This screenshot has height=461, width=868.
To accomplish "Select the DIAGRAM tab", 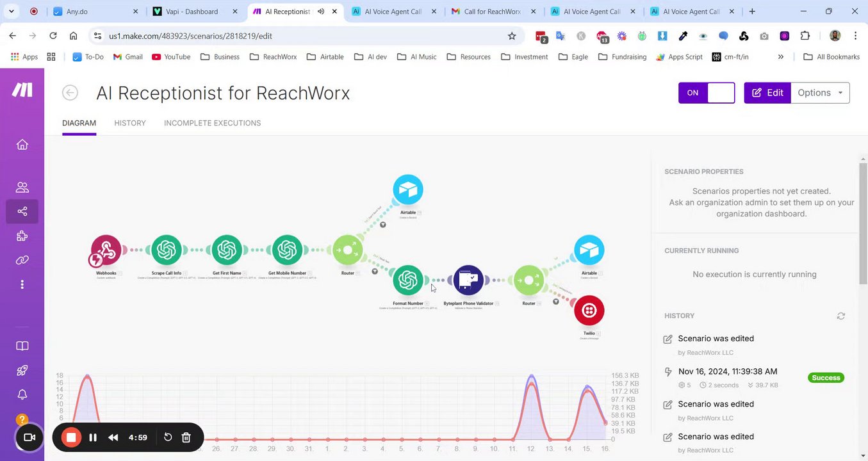I will (x=79, y=123).
